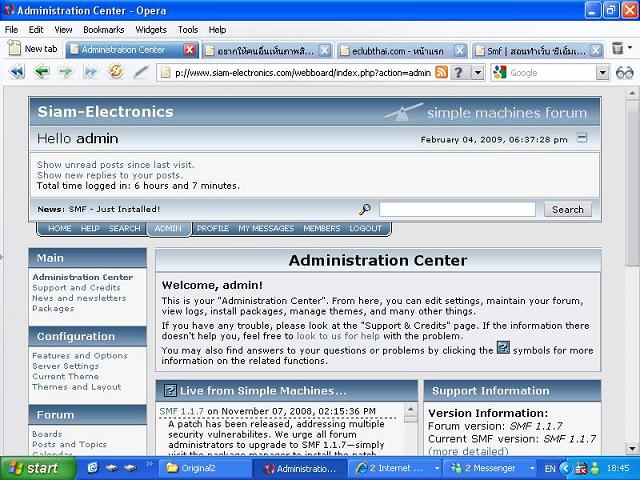
Task: Open Packages link in Main section
Action: pyautogui.click(x=53, y=308)
